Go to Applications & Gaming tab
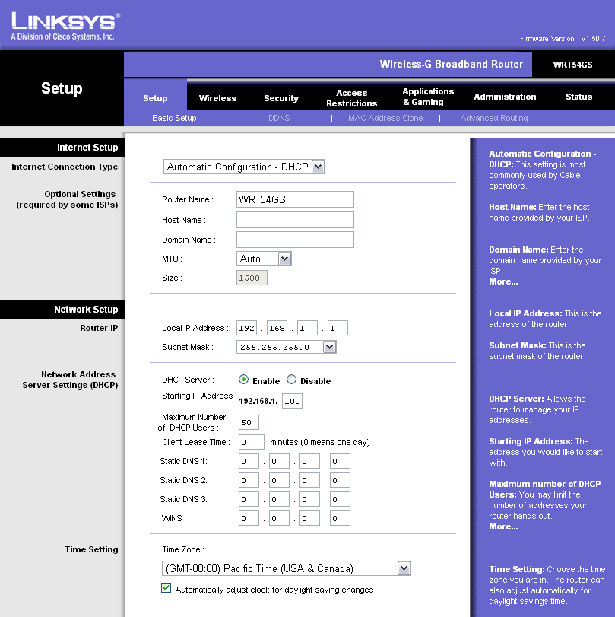The image size is (615, 617). [x=428, y=97]
